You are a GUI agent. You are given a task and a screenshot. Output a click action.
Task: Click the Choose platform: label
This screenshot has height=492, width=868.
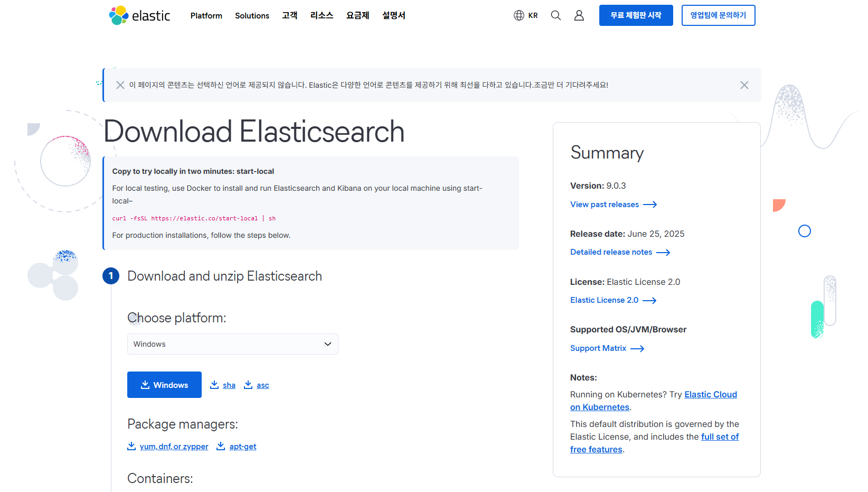point(177,318)
